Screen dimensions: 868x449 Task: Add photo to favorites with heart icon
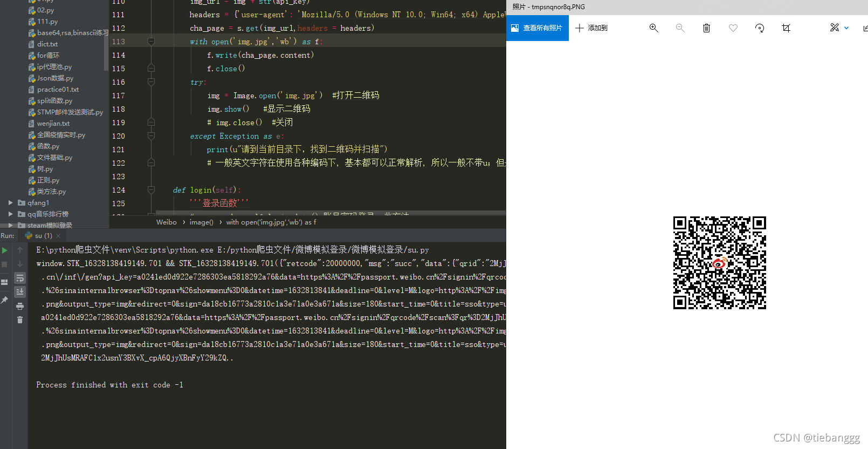pos(733,28)
